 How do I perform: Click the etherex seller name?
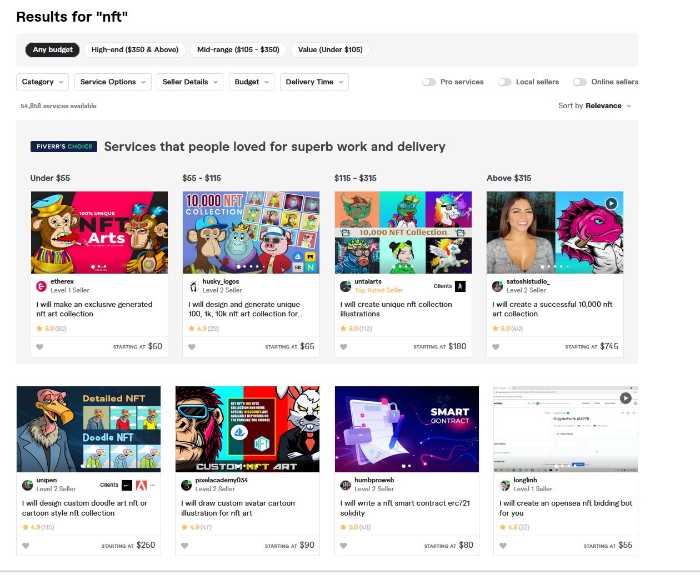[x=62, y=282]
